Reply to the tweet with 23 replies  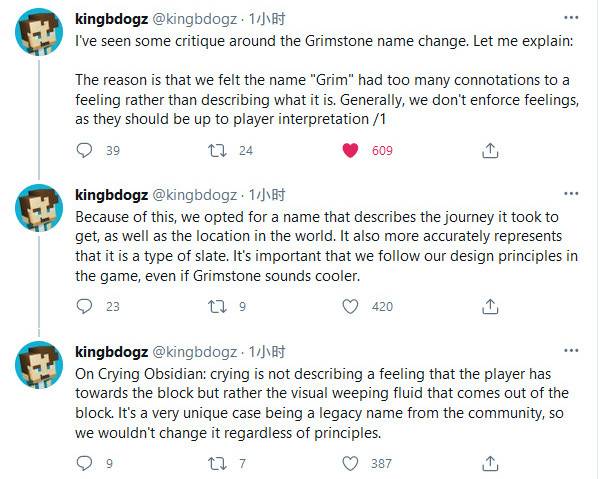pos(85,307)
